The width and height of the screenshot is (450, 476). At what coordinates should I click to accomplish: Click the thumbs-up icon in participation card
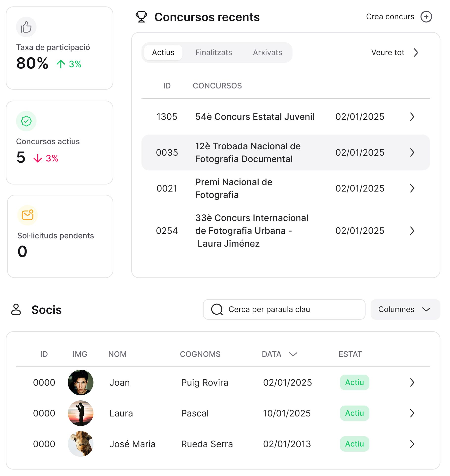click(x=26, y=27)
